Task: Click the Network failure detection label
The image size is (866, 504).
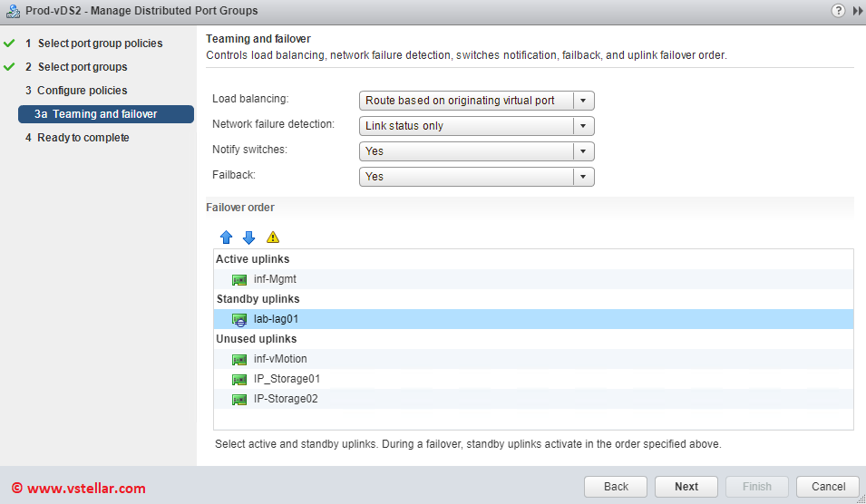Action: click(x=273, y=124)
